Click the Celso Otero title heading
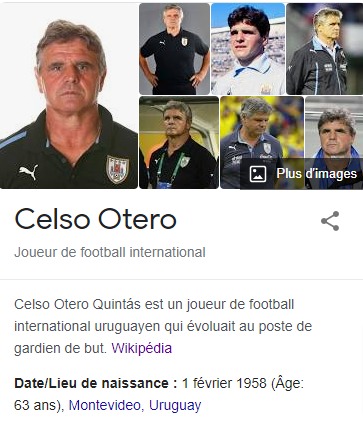363x432 pixels. tap(95, 219)
